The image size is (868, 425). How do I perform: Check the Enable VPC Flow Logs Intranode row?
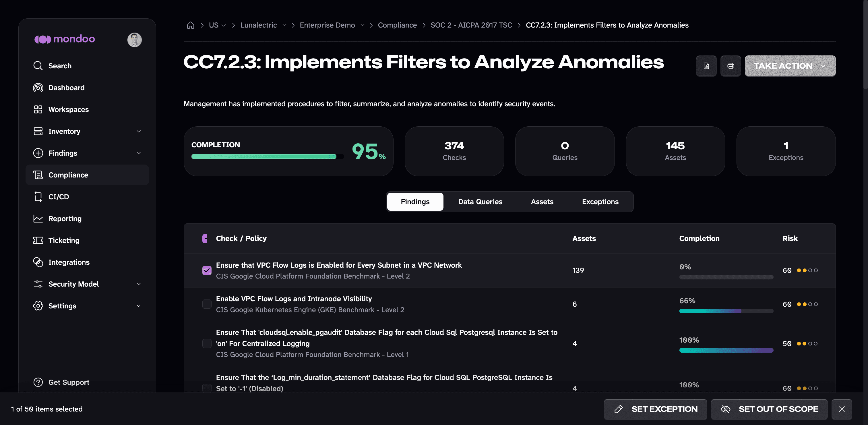[x=207, y=304]
